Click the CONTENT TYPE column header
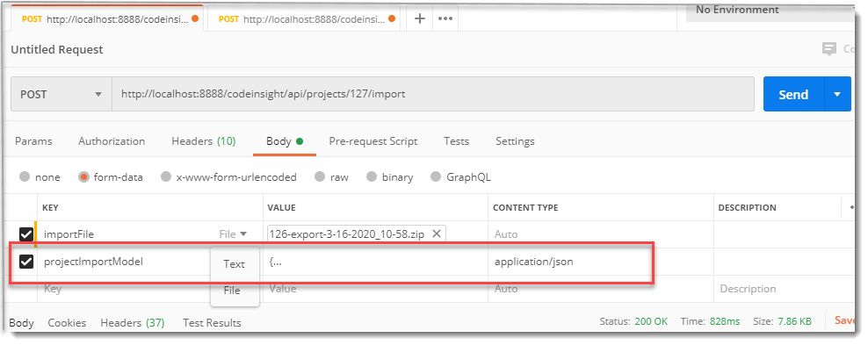868x345 pixels. click(525, 208)
